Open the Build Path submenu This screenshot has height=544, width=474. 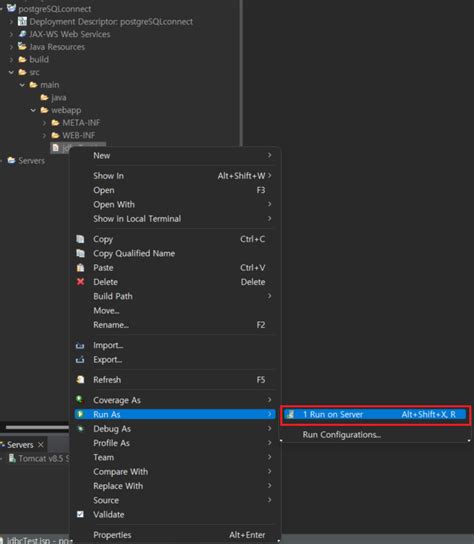click(175, 296)
